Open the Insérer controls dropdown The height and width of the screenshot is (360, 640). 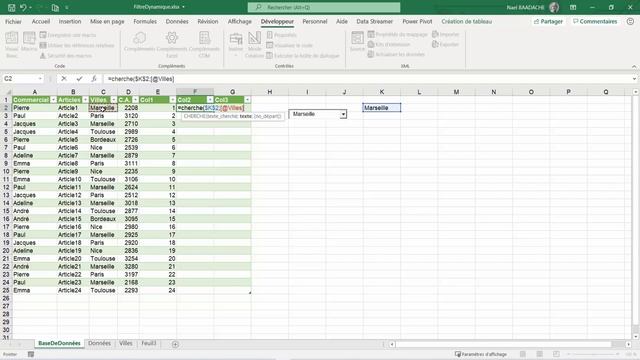(236, 43)
